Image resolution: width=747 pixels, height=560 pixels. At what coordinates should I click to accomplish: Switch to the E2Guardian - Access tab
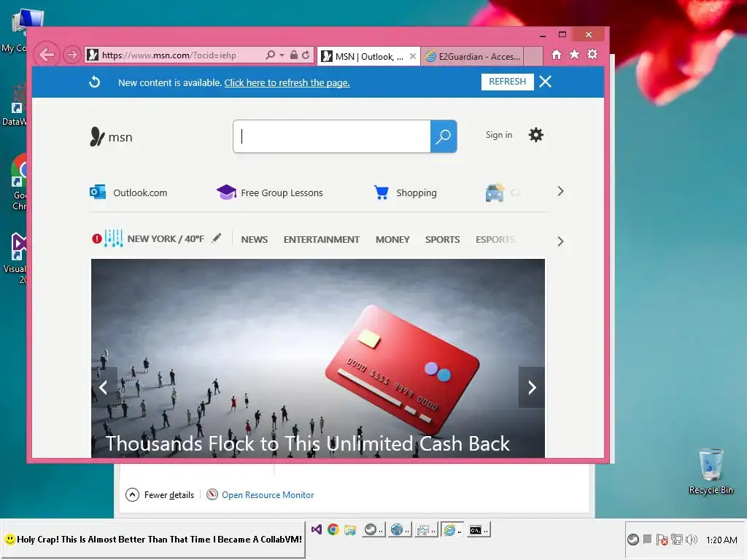click(472, 57)
